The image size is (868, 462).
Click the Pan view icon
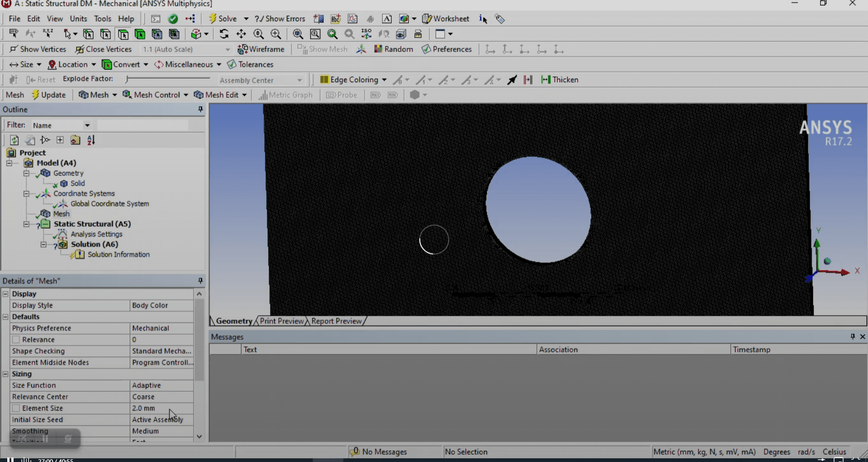tap(242, 34)
